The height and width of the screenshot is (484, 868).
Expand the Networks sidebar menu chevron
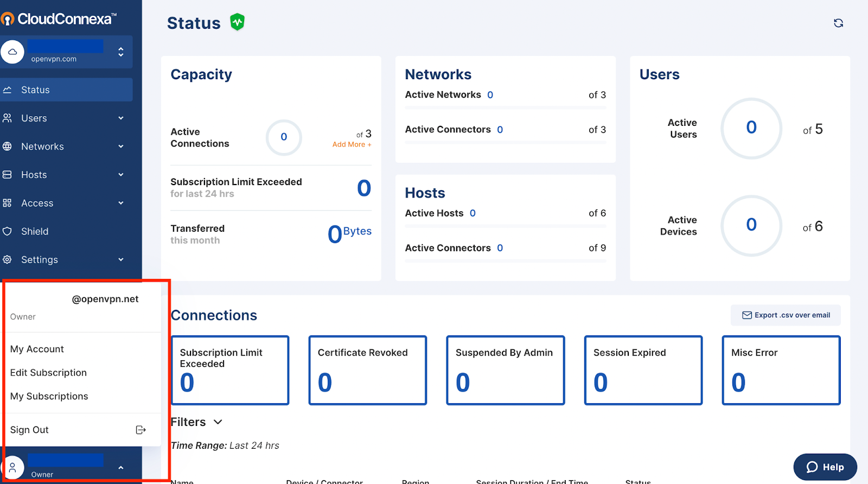click(121, 146)
